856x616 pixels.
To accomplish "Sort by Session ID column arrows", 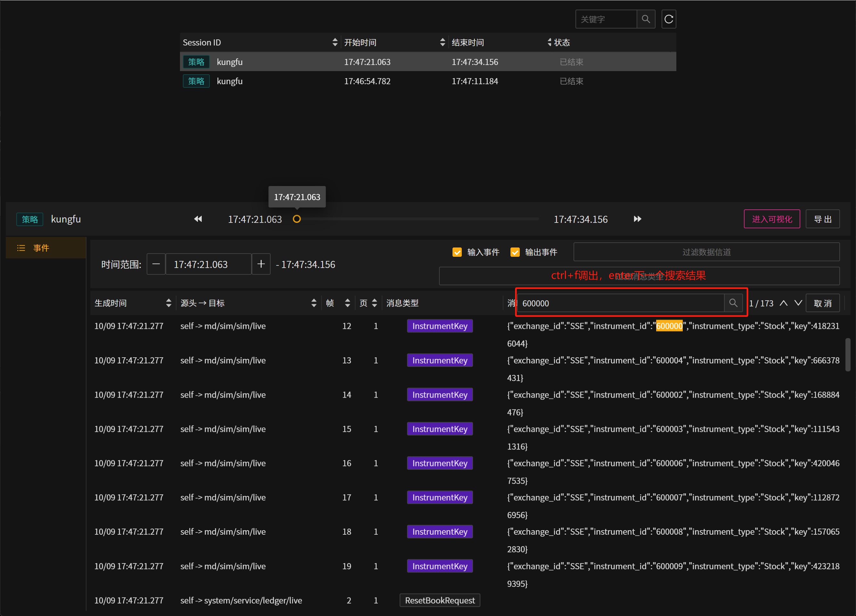I will click(335, 42).
